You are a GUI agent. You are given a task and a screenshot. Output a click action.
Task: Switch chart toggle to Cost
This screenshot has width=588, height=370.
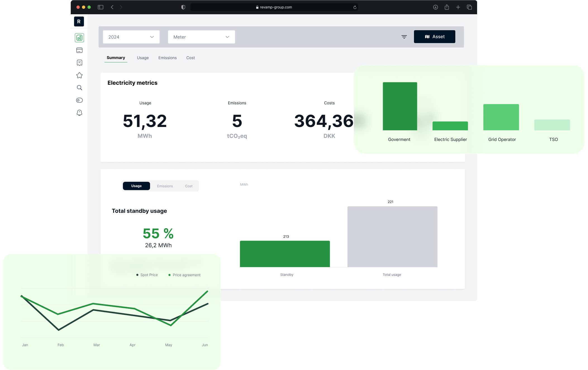click(x=189, y=186)
